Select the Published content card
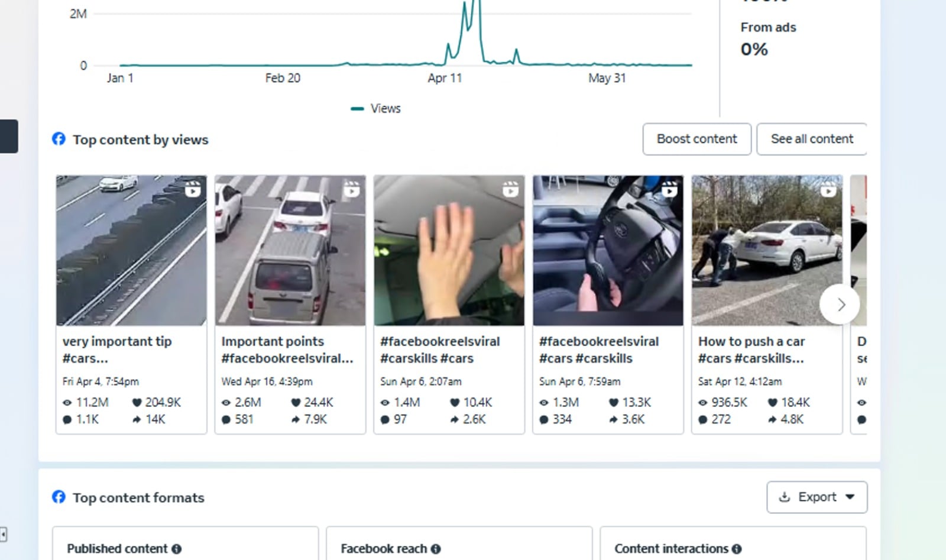Screen dimensions: 946x560 click(x=185, y=544)
